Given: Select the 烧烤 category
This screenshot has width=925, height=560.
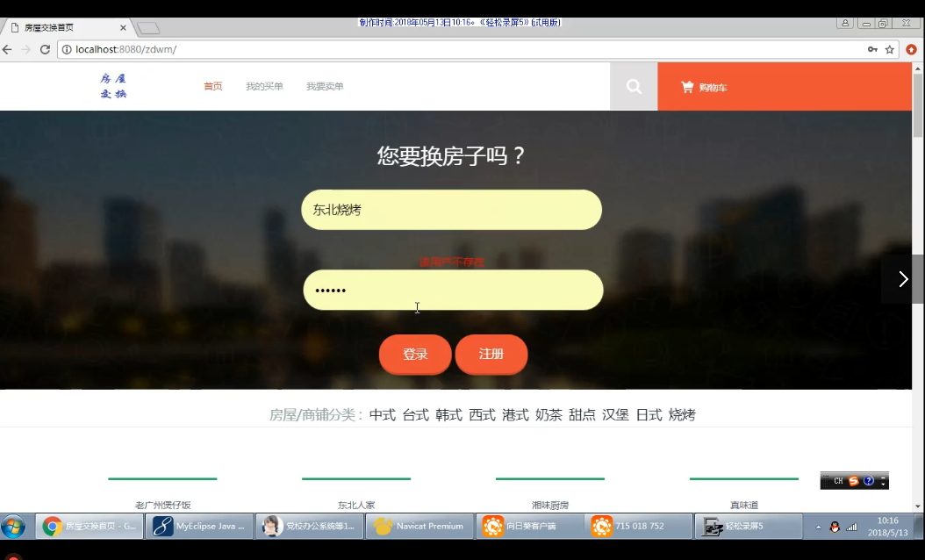Looking at the screenshot, I should tap(682, 415).
